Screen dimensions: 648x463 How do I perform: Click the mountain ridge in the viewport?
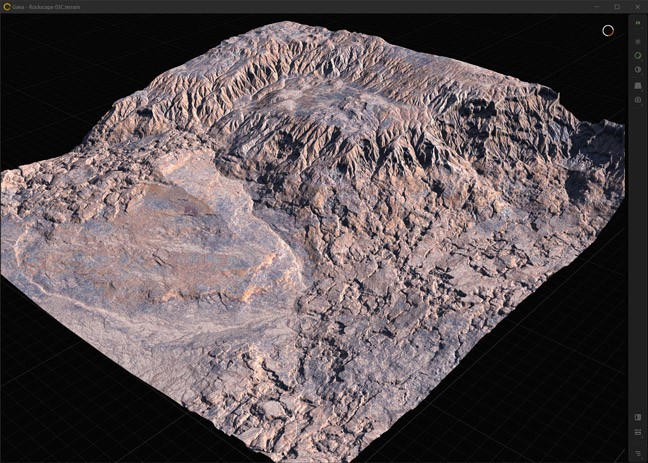(x=300, y=80)
